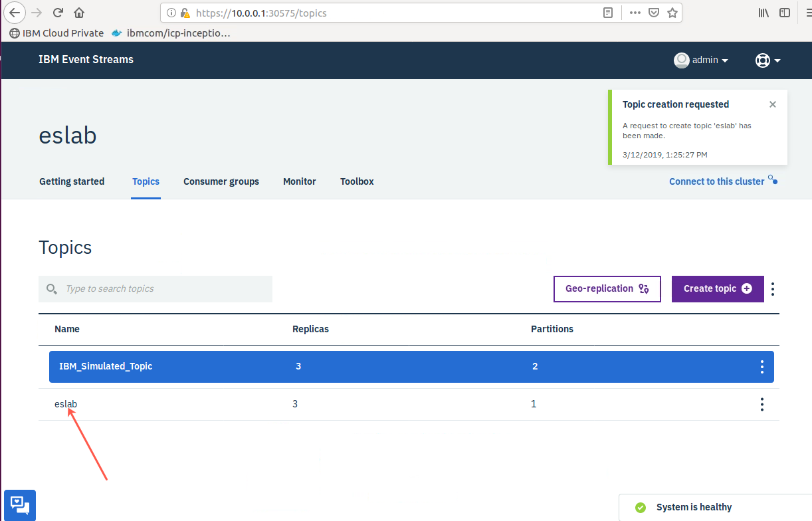The width and height of the screenshot is (812, 521).
Task: Open the Consumer groups tab
Action: click(221, 181)
